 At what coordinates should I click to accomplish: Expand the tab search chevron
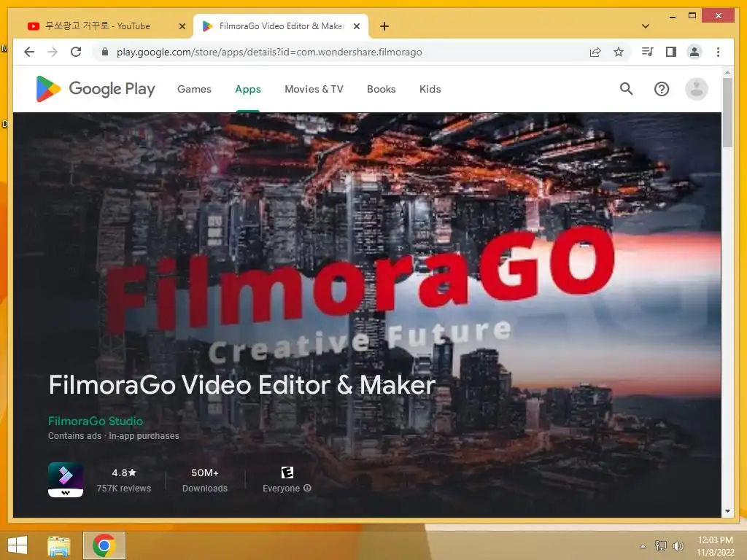click(646, 26)
